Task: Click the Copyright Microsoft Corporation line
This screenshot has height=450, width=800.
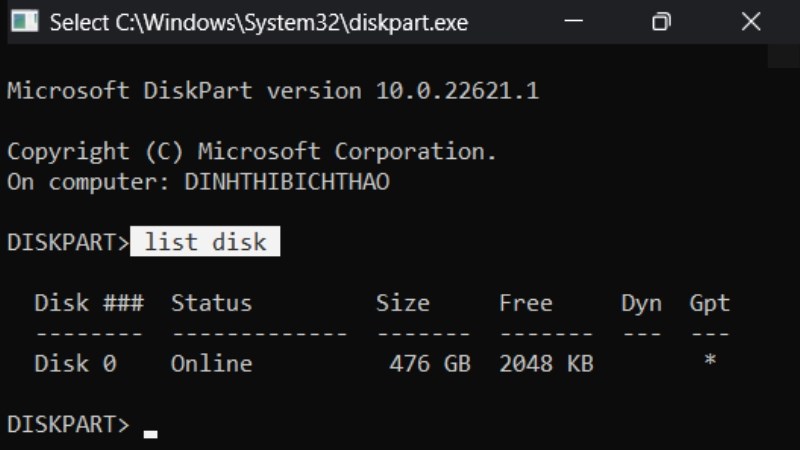Action: pyautogui.click(x=251, y=152)
